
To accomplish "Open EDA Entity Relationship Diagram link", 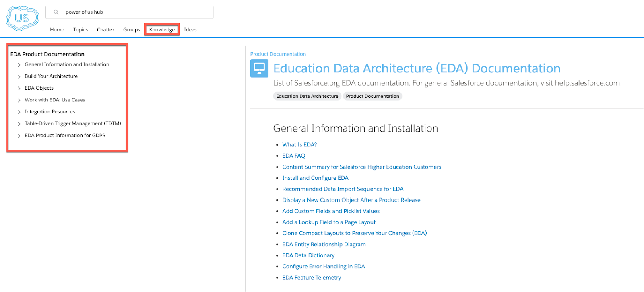I will [x=324, y=244].
